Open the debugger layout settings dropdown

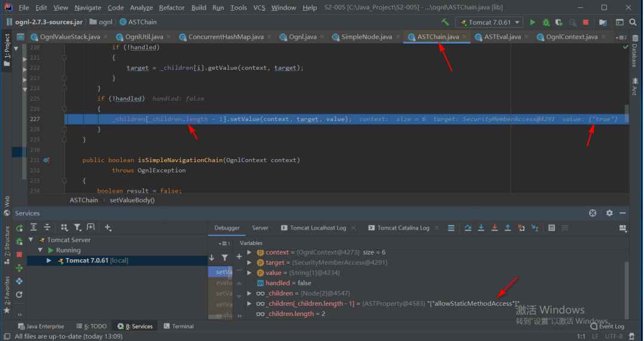623,228
